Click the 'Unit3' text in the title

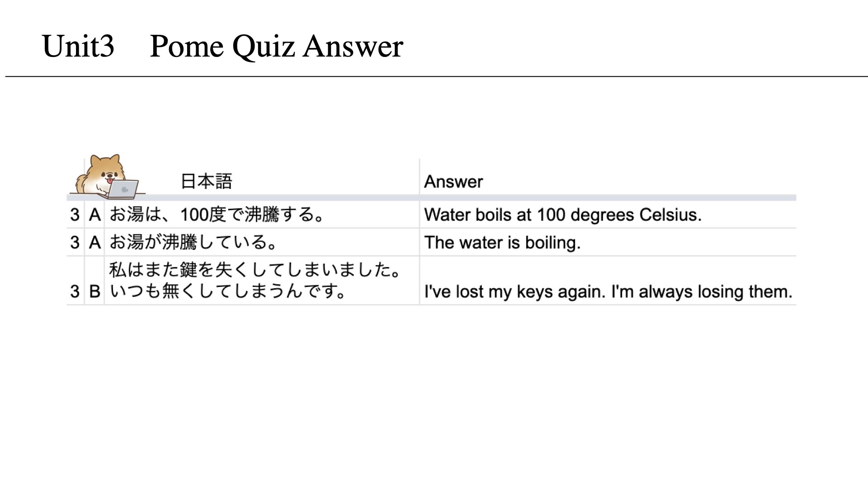click(x=78, y=47)
